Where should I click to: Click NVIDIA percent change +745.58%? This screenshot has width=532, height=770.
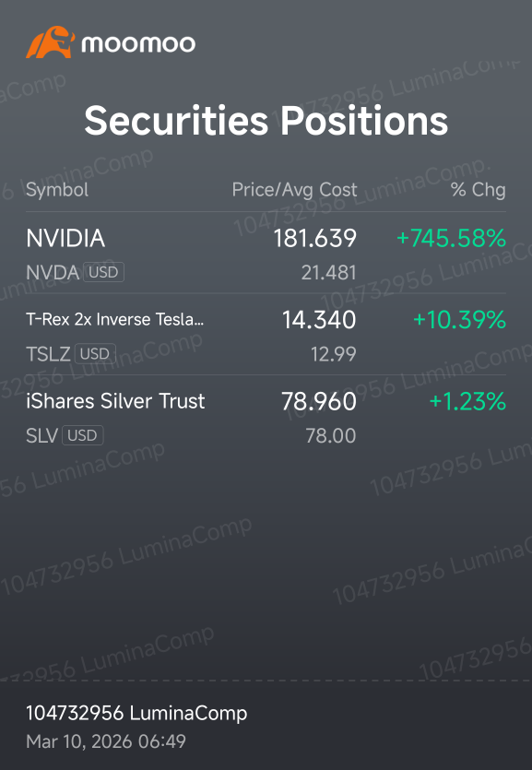click(451, 238)
